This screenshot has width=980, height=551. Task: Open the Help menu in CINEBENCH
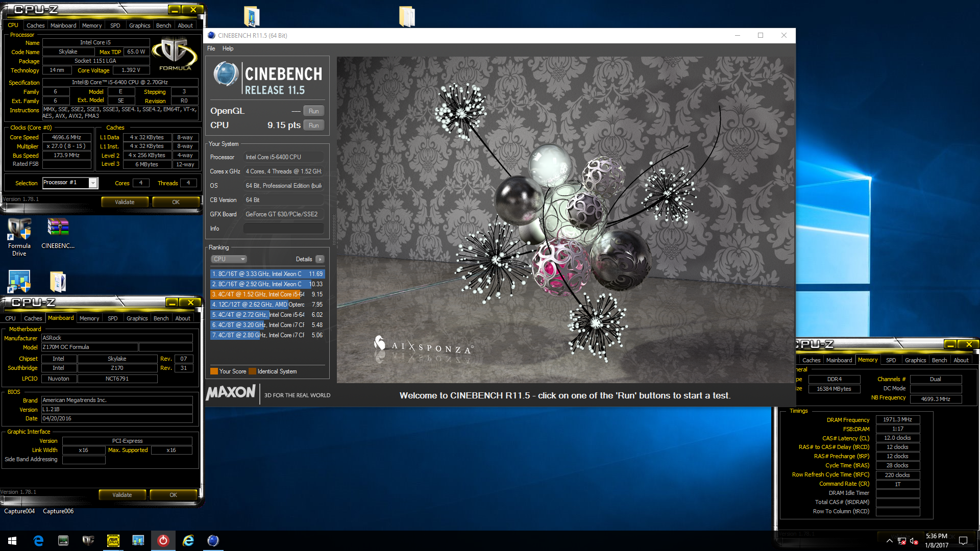coord(228,48)
